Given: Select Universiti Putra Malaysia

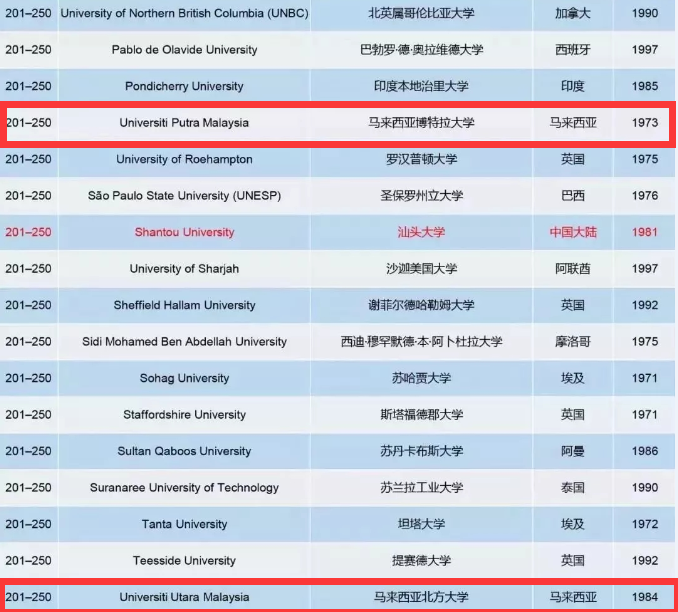Looking at the screenshot, I should [x=185, y=123].
